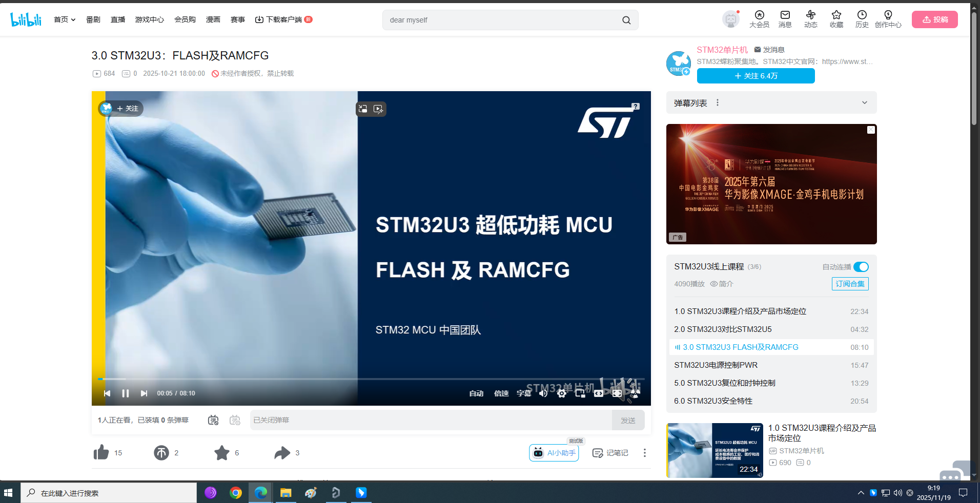980x503 pixels.
Task: Follow STM32单片机 with the 关注 button
Action: click(x=756, y=76)
